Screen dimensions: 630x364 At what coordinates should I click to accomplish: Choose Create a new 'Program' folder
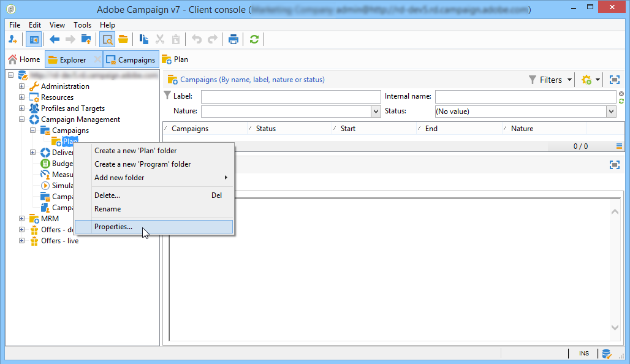[x=154, y=164]
